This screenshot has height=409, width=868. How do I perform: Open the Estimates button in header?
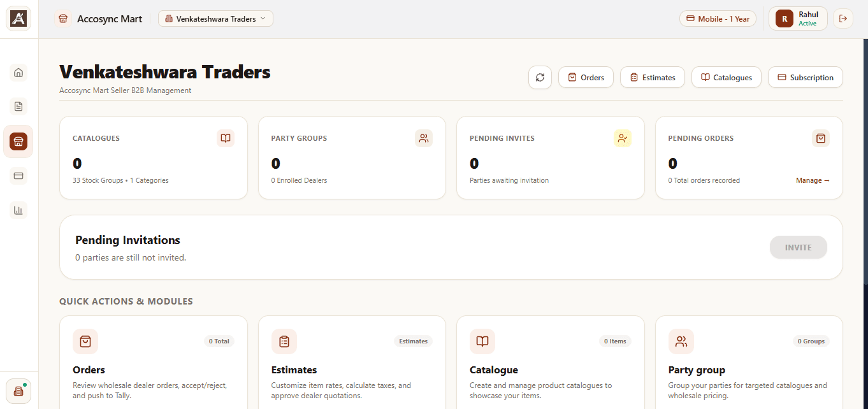[652, 78]
